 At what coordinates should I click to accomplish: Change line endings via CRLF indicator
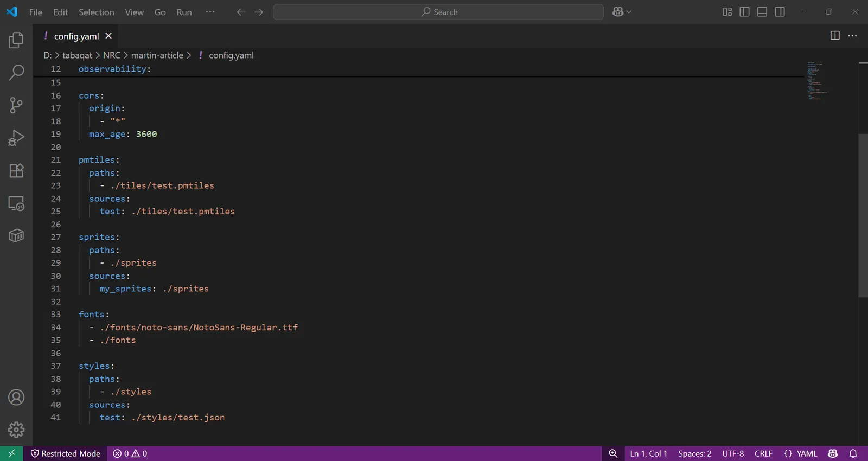pyautogui.click(x=763, y=453)
